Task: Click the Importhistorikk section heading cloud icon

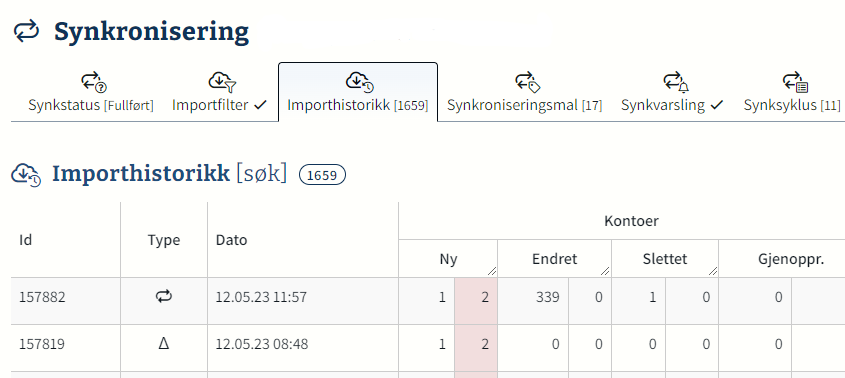Action: point(27,175)
